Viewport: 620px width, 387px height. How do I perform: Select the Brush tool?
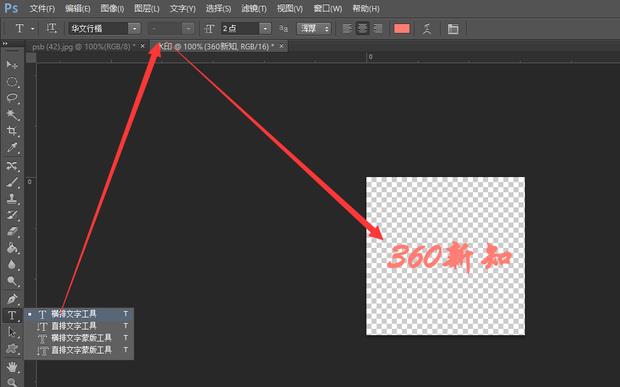pos(12,182)
